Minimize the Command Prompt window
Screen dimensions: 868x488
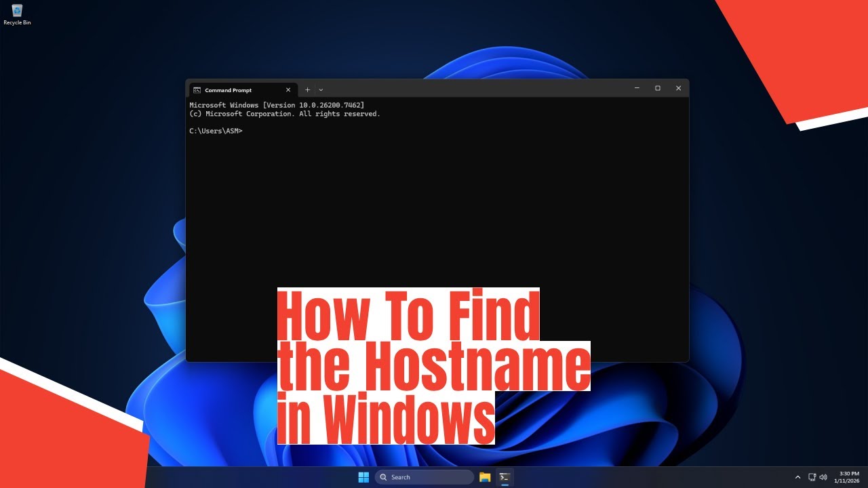(x=637, y=88)
